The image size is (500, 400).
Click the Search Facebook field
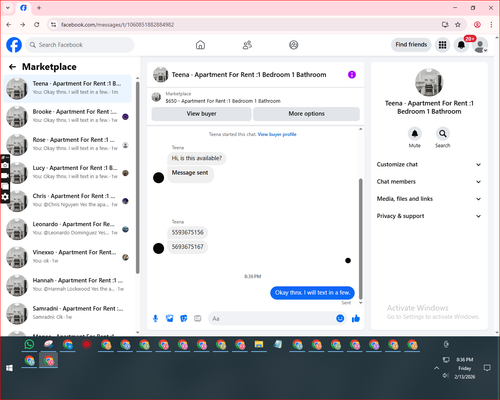(x=80, y=45)
